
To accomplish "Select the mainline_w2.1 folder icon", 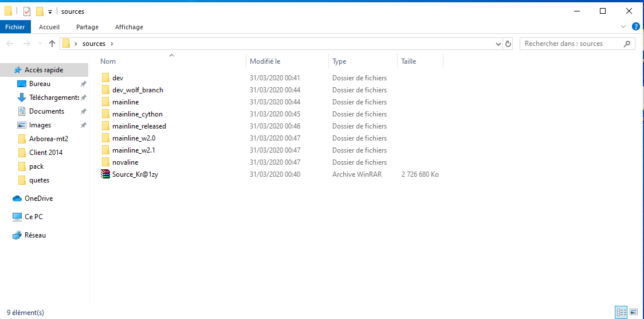I will pos(105,150).
